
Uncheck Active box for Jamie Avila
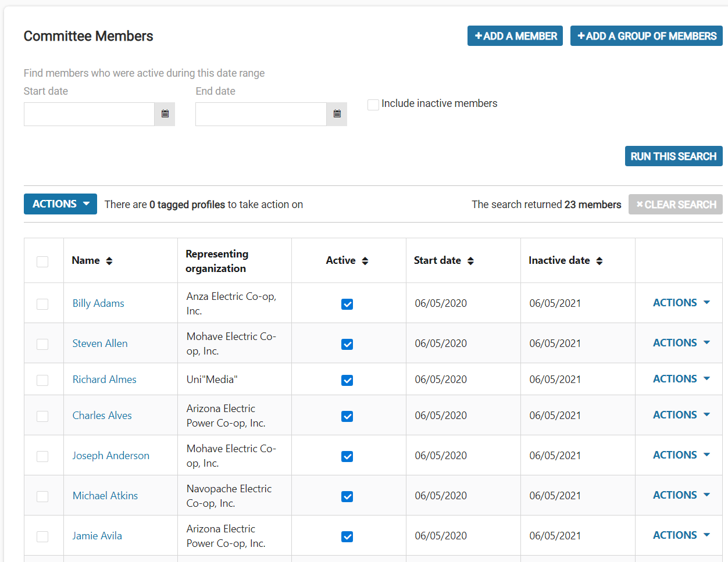[x=347, y=536]
